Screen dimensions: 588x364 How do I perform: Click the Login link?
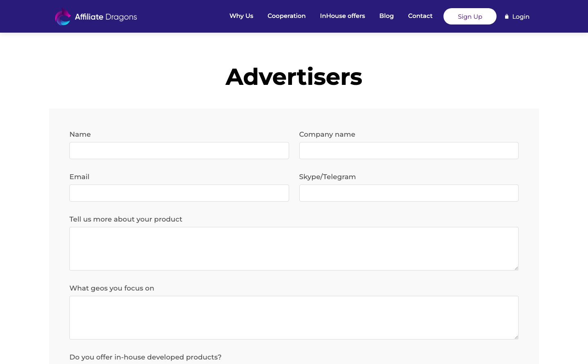point(521,17)
